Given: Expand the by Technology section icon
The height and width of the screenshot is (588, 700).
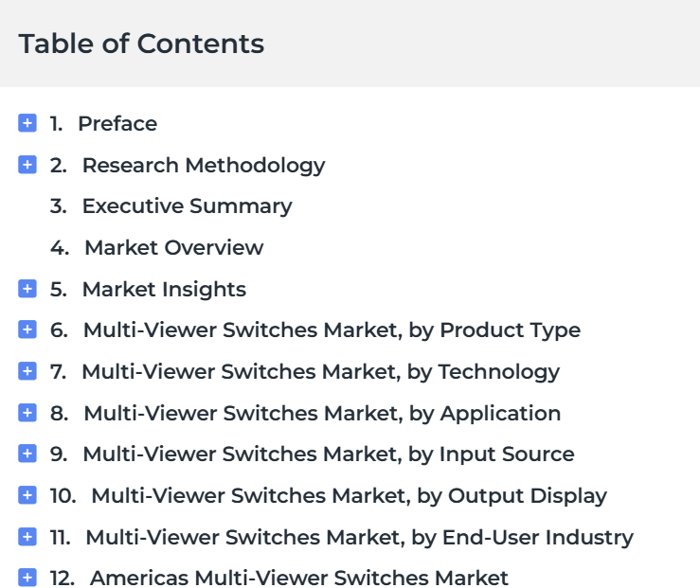Looking at the screenshot, I should pos(27,371).
